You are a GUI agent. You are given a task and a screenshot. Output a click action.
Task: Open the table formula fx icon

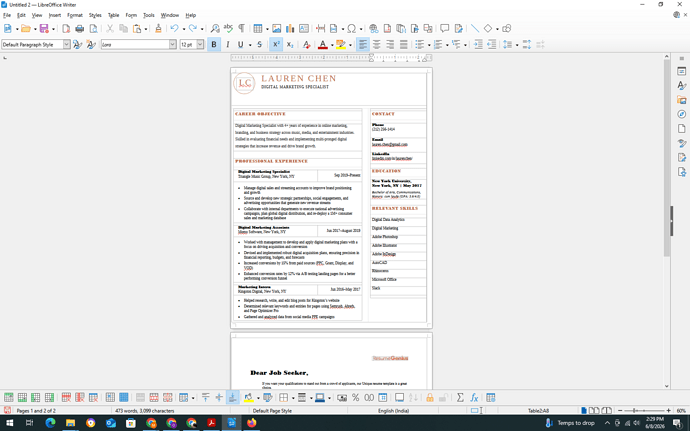pyautogui.click(x=474, y=398)
